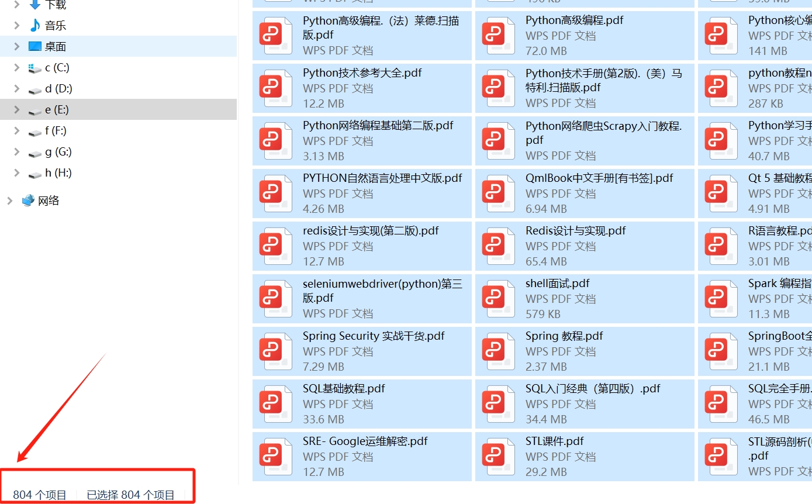Expand the e (E:) drive node
This screenshot has width=812, height=504.
[17, 109]
